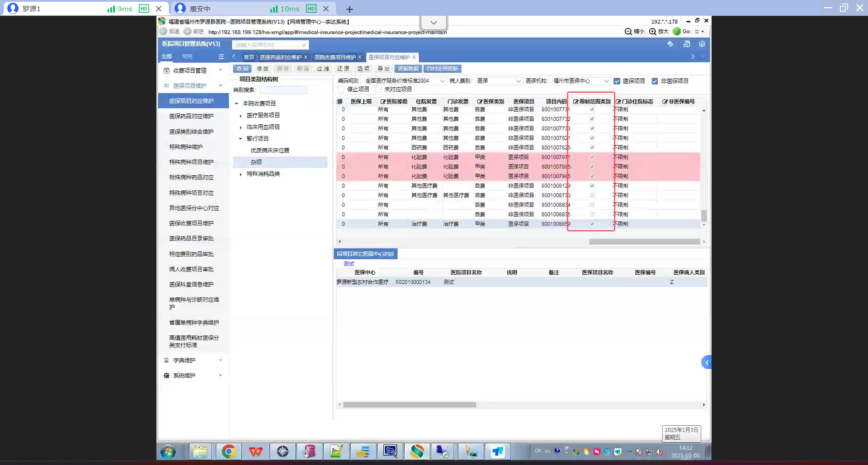Open the SQL magnifier tool in taskbar
The width and height of the screenshot is (868, 465).
click(x=390, y=451)
